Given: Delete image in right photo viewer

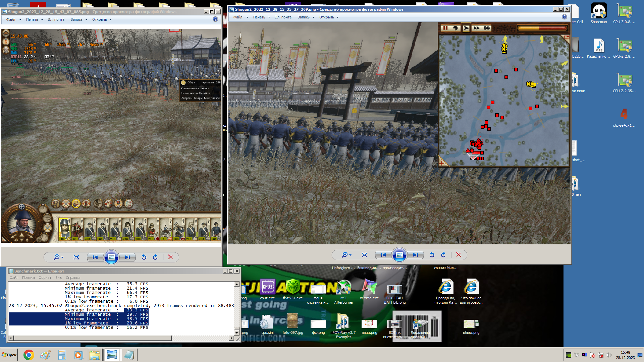Looking at the screenshot, I should point(459,255).
